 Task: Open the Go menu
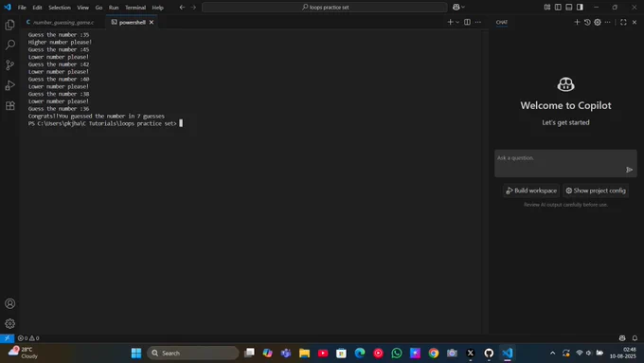pyautogui.click(x=98, y=8)
